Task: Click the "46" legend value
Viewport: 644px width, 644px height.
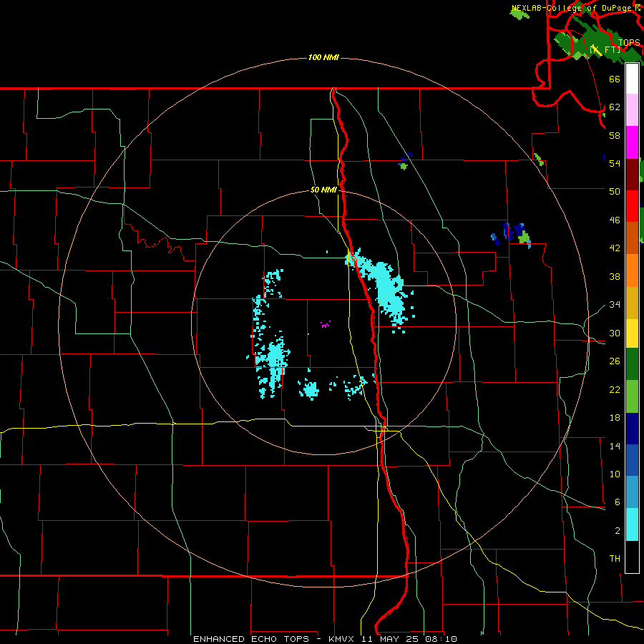Action: click(x=615, y=220)
